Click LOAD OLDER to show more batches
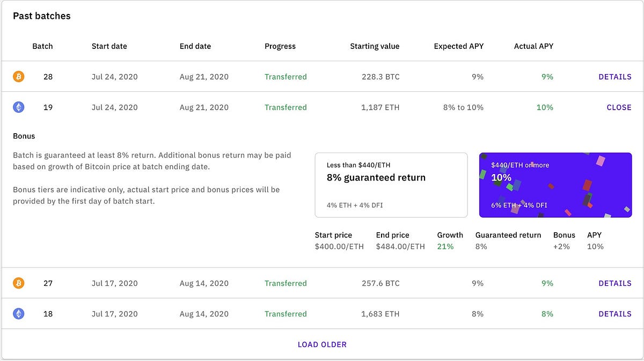 (322, 344)
